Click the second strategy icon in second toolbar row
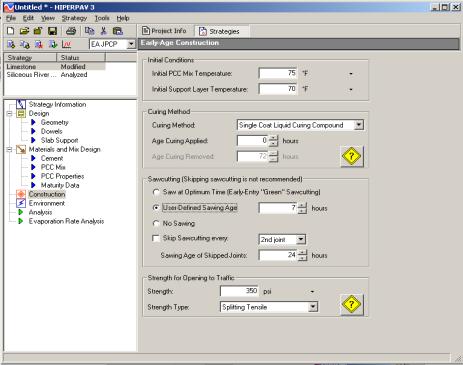 (x=25, y=44)
